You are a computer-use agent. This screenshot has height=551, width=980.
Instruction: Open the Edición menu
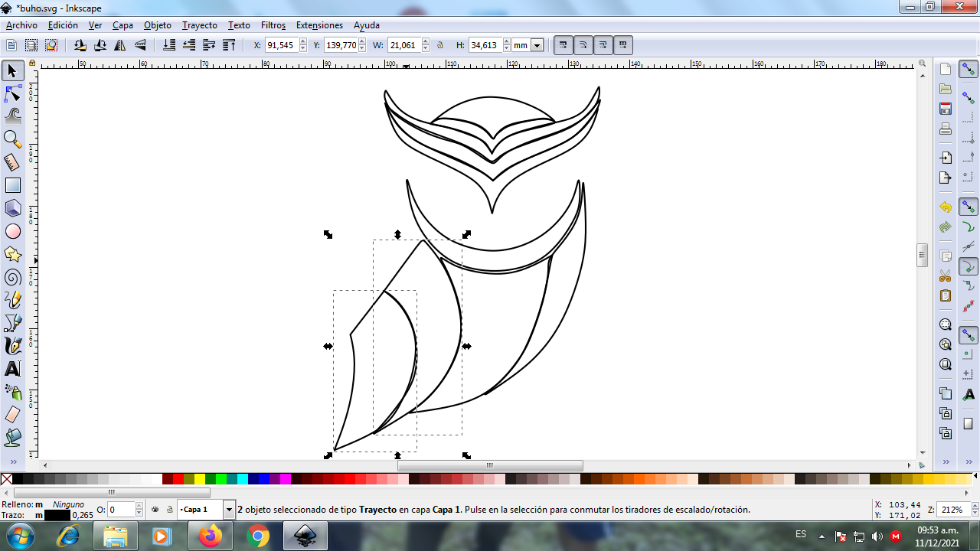[63, 25]
